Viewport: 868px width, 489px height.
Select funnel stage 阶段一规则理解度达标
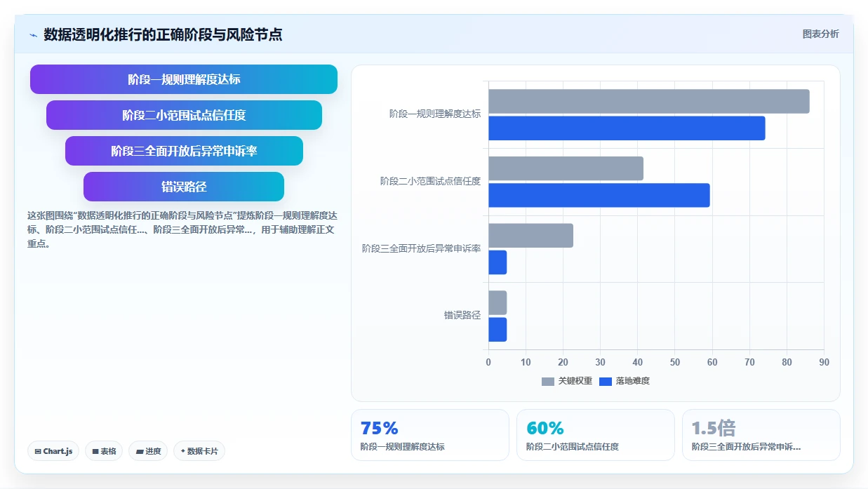(184, 79)
